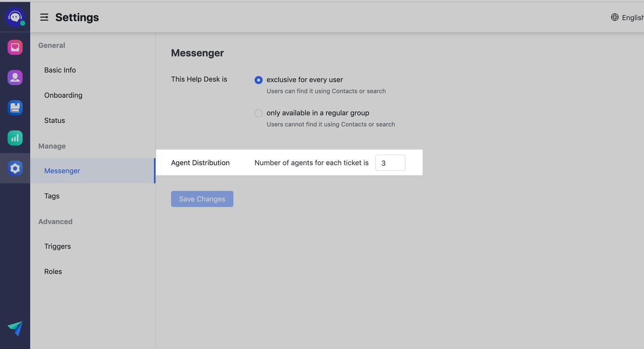Toggle the hamburger menu beside Settings
Viewport: 644px width, 349px height.
coord(44,17)
